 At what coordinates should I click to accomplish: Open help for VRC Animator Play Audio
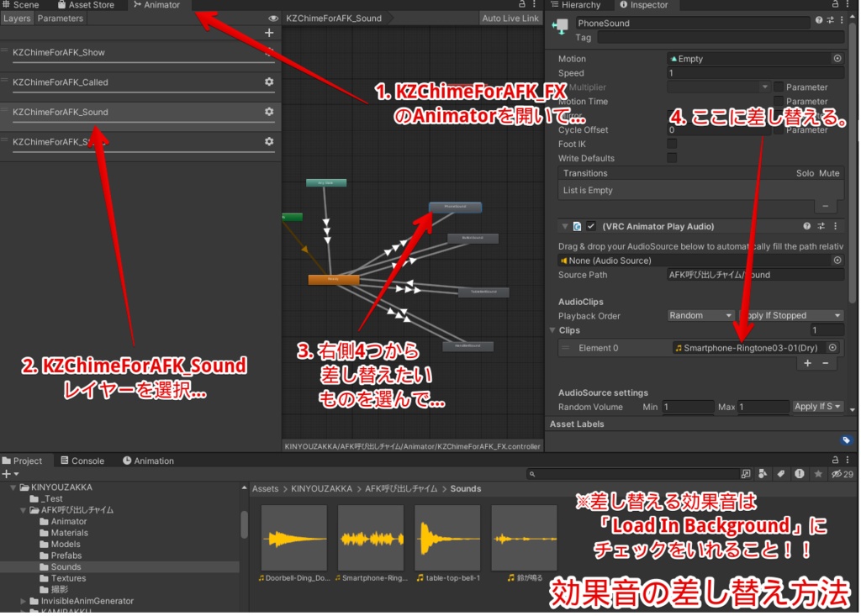click(x=806, y=226)
